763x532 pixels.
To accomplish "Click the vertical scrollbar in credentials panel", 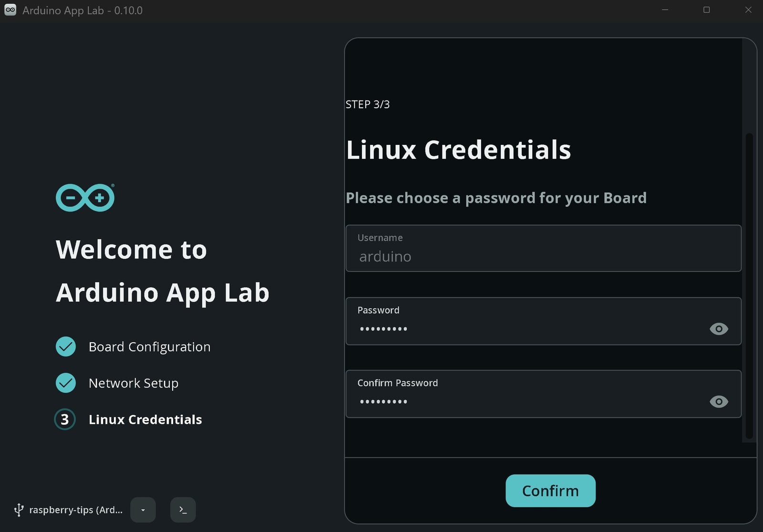I will pos(749,286).
